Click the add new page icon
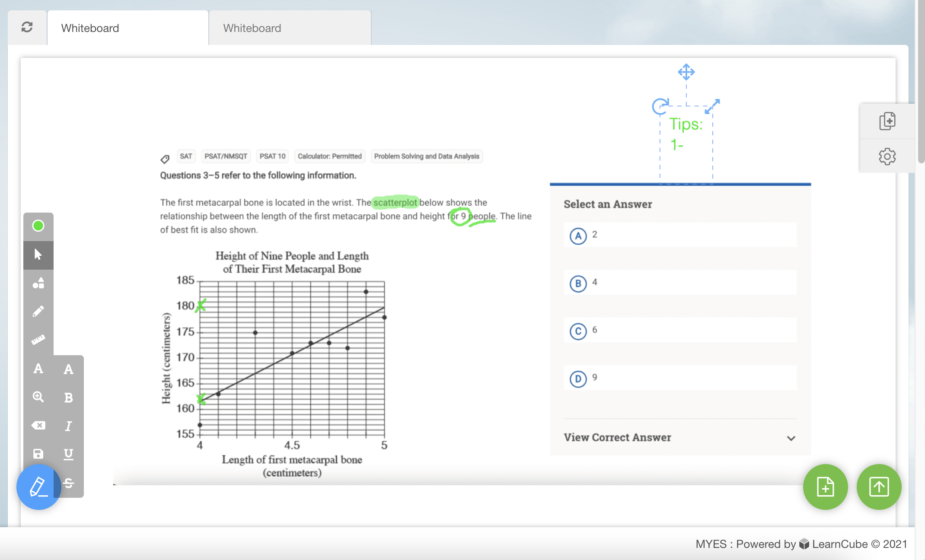The width and height of the screenshot is (925, 560). coord(887,121)
